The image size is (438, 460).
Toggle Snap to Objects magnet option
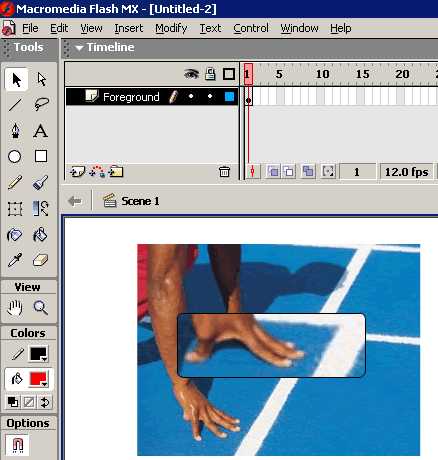click(17, 444)
